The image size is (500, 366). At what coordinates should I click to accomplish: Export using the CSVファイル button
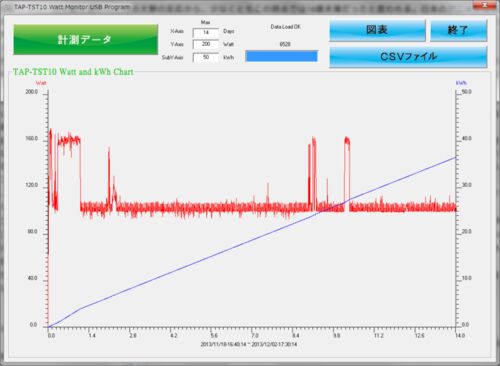408,57
